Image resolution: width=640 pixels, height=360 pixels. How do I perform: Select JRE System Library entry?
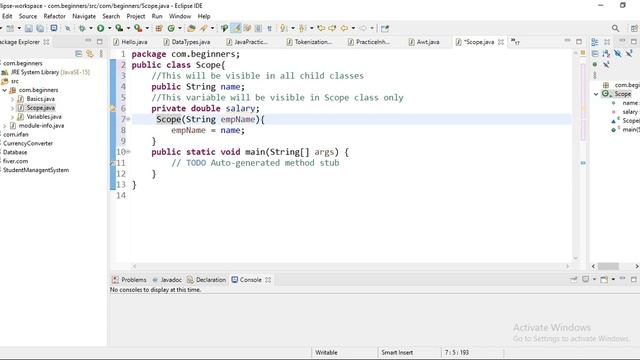click(46, 72)
